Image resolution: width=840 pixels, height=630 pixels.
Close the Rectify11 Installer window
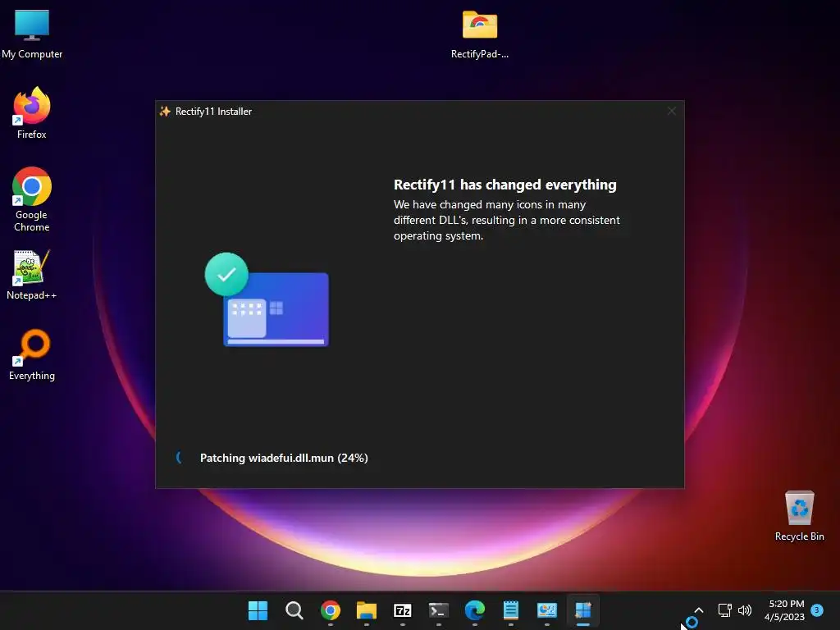(x=671, y=111)
